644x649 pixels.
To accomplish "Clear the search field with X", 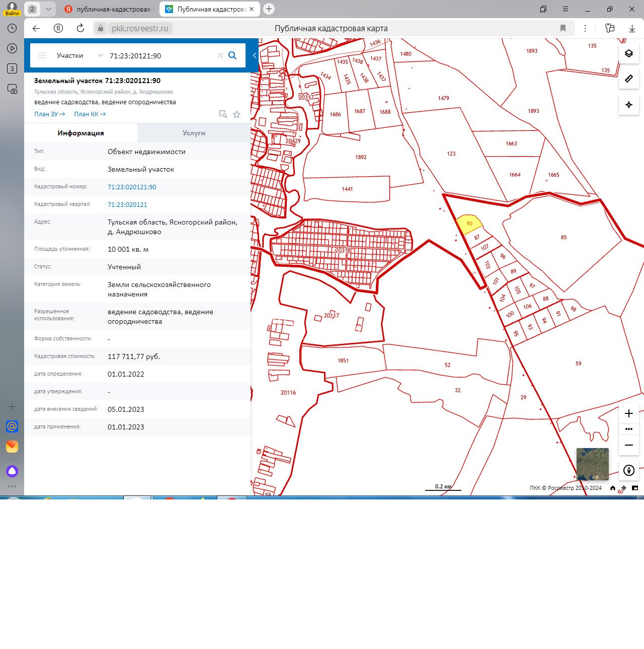I will [220, 55].
